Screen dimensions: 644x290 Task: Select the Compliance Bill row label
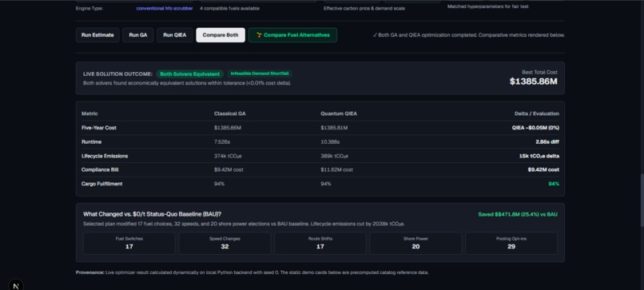[x=100, y=169]
